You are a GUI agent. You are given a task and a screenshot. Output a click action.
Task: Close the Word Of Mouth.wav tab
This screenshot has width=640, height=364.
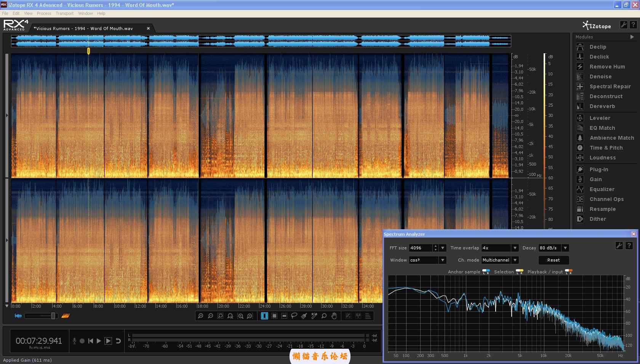pos(148,29)
